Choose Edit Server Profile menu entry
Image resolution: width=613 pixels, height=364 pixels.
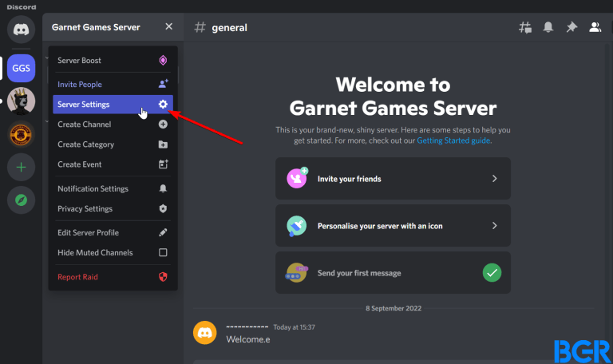point(113,232)
